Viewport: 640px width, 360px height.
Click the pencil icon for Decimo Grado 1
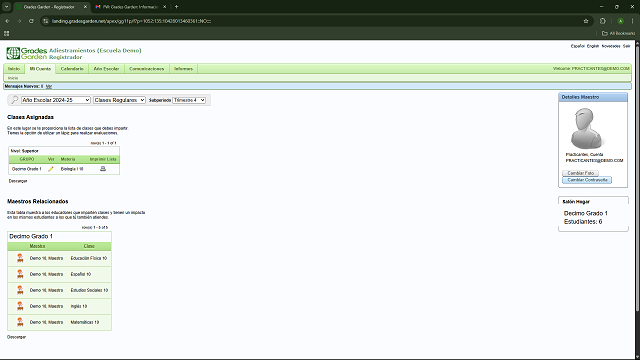[x=51, y=169]
